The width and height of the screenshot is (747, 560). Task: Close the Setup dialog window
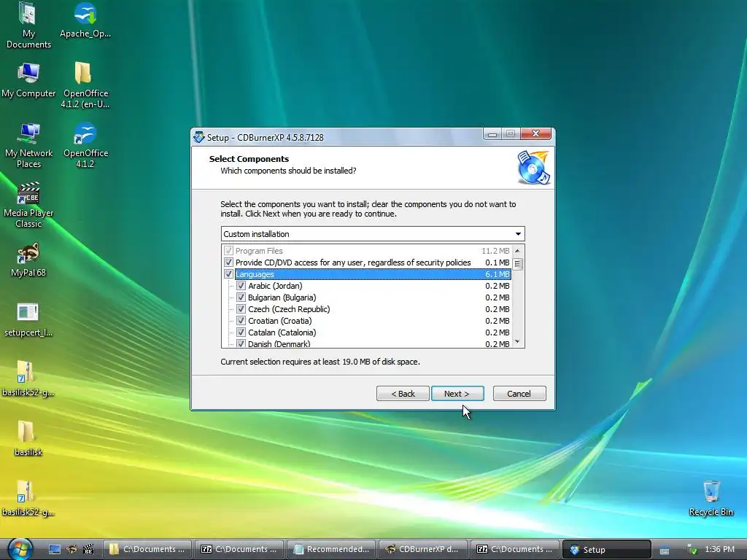pyautogui.click(x=535, y=134)
